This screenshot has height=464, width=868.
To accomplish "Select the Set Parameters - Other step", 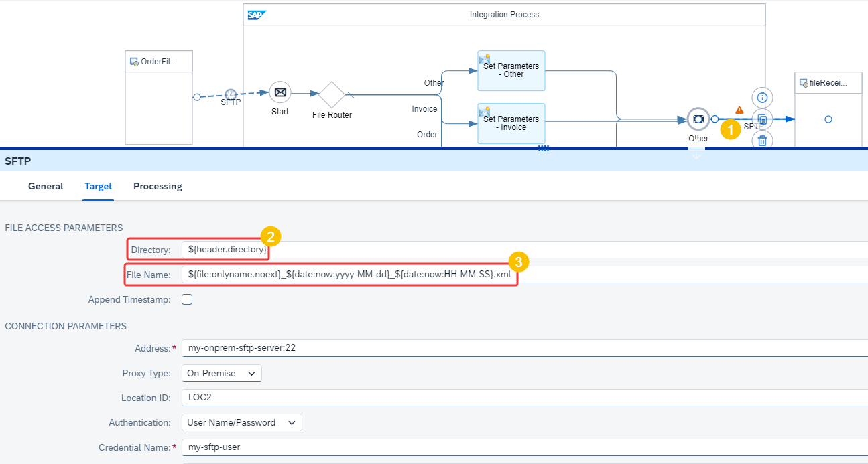I will coord(511,70).
